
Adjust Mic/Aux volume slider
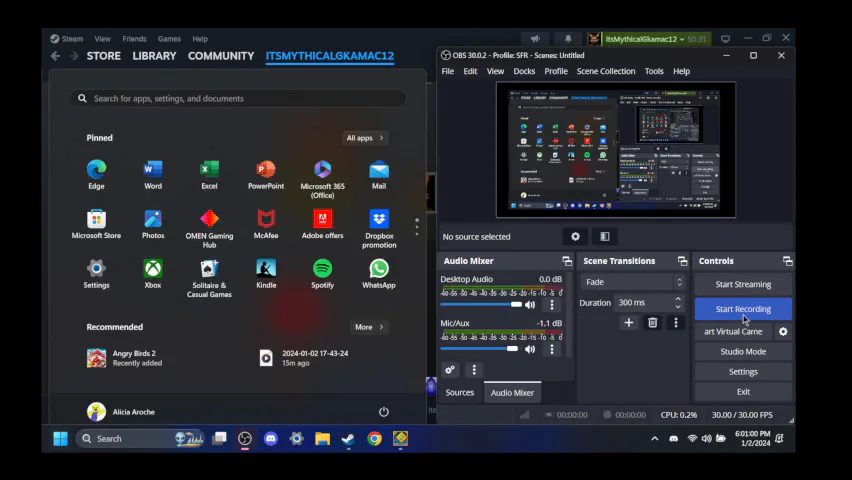click(479, 348)
